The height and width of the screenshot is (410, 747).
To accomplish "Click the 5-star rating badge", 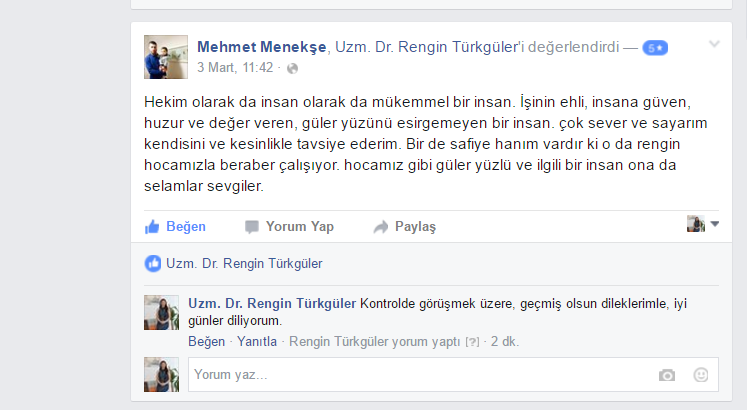I will point(655,48).
